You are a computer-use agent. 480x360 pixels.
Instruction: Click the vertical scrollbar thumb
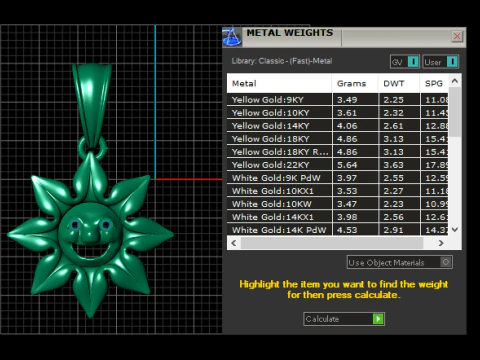(455, 112)
